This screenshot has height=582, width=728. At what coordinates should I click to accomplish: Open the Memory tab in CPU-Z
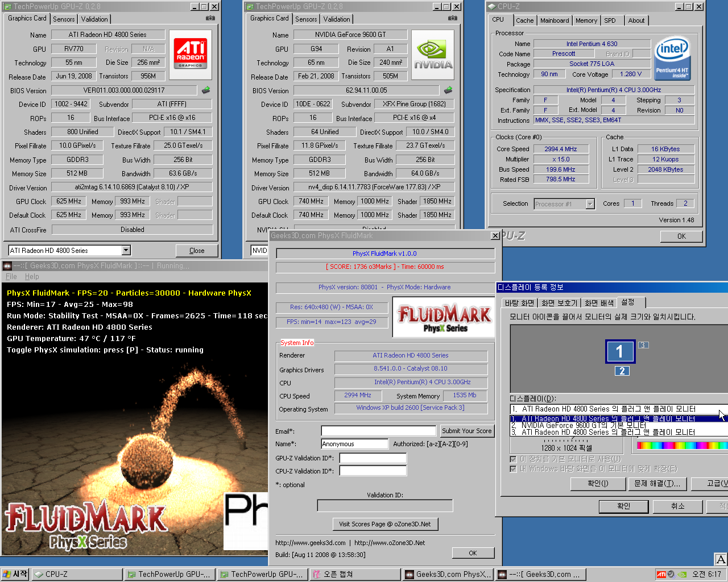click(586, 20)
